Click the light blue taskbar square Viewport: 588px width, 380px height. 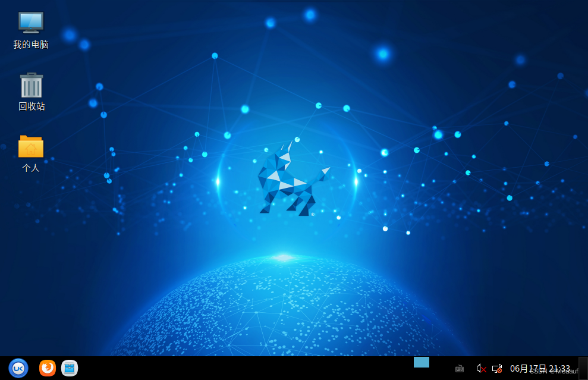422,362
